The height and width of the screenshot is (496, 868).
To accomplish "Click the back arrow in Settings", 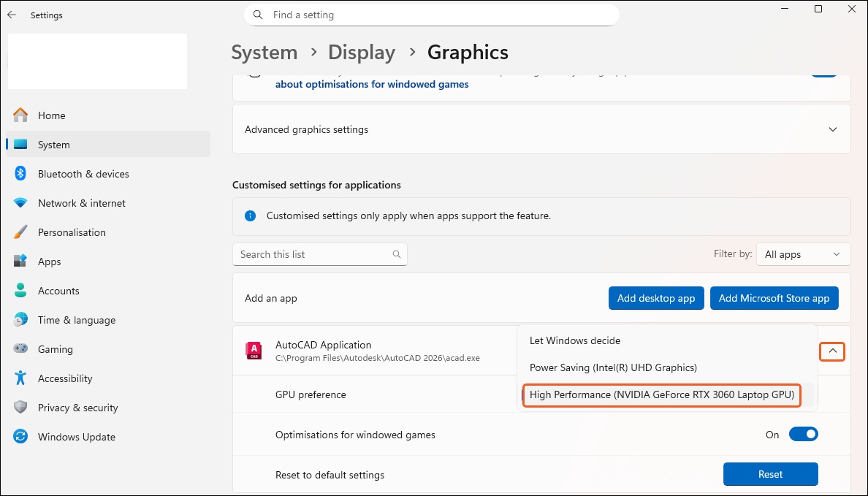I will [x=12, y=15].
